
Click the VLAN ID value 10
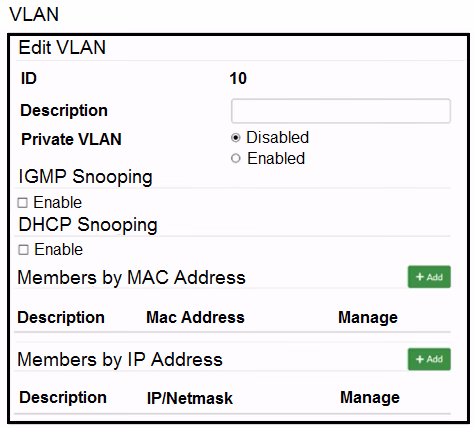tap(238, 79)
